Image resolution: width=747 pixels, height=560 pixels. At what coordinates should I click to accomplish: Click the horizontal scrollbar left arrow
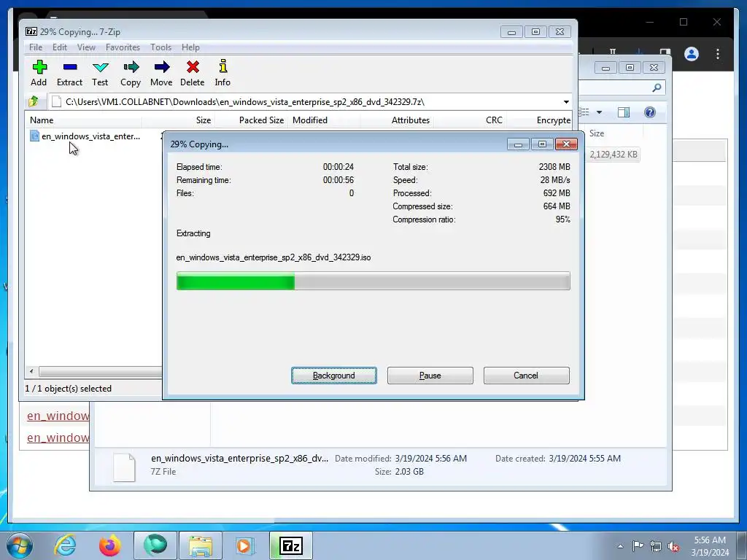(x=31, y=371)
